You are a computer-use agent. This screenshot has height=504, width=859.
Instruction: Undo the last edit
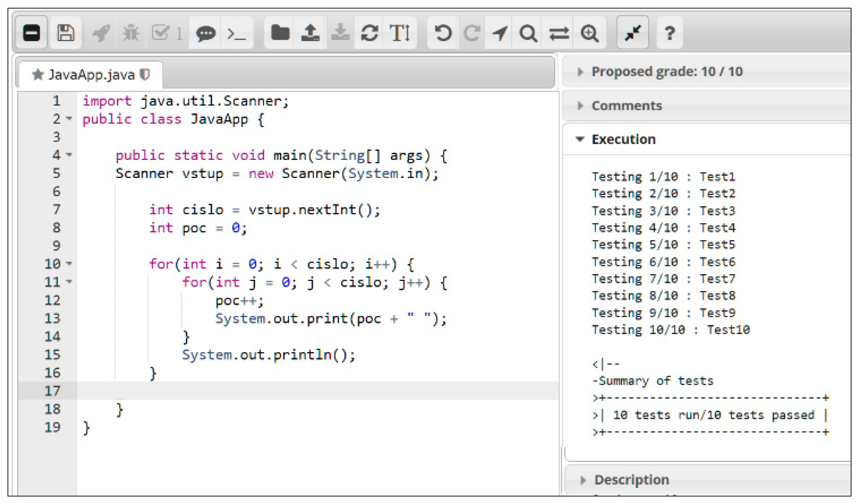point(443,33)
